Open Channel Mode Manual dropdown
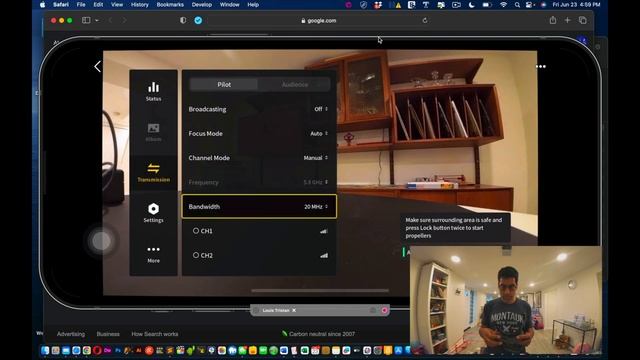 tap(316, 158)
